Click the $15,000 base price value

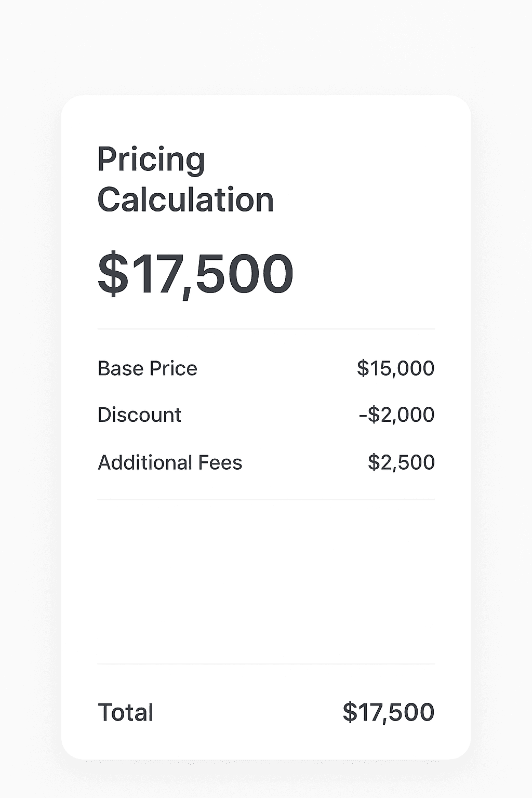395,368
